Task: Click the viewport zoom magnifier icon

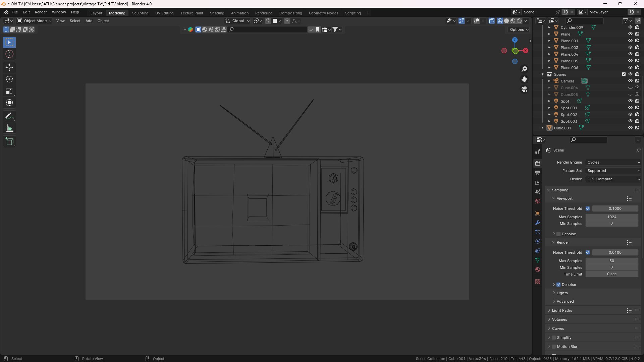Action: click(524, 69)
